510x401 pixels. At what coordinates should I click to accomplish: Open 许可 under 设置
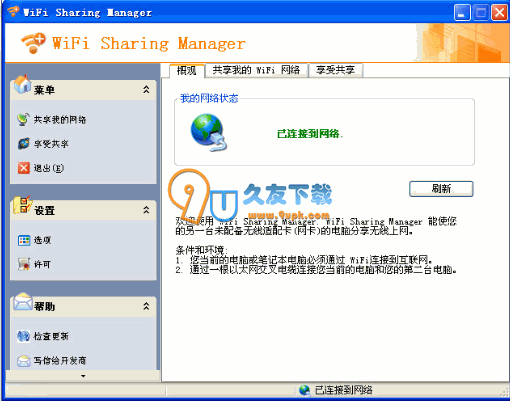[x=42, y=264]
